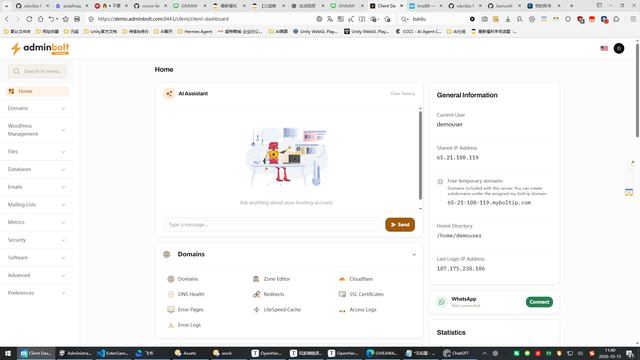Viewport: 640px width, 360px height.
Task: Click the shared IP 65.21.180.119
Action: tap(458, 158)
